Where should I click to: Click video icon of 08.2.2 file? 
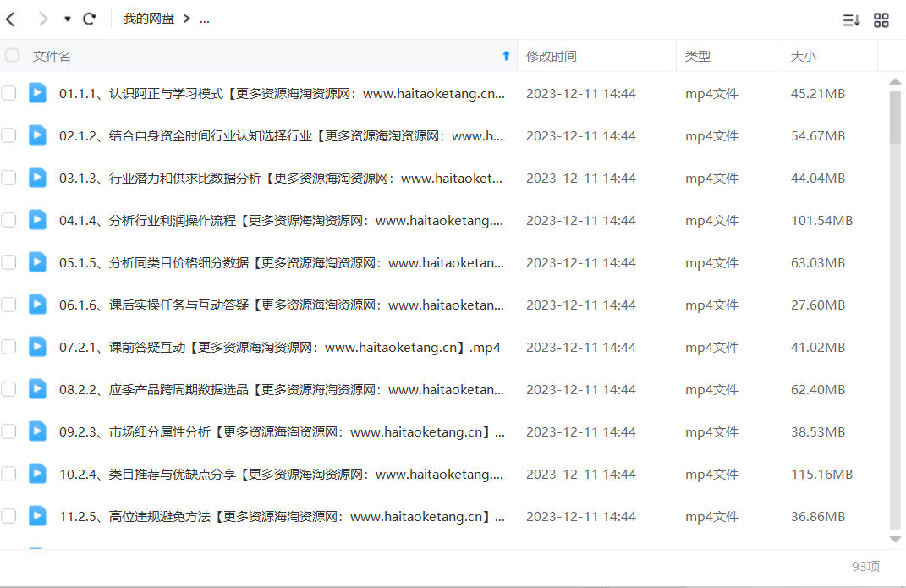click(37, 388)
